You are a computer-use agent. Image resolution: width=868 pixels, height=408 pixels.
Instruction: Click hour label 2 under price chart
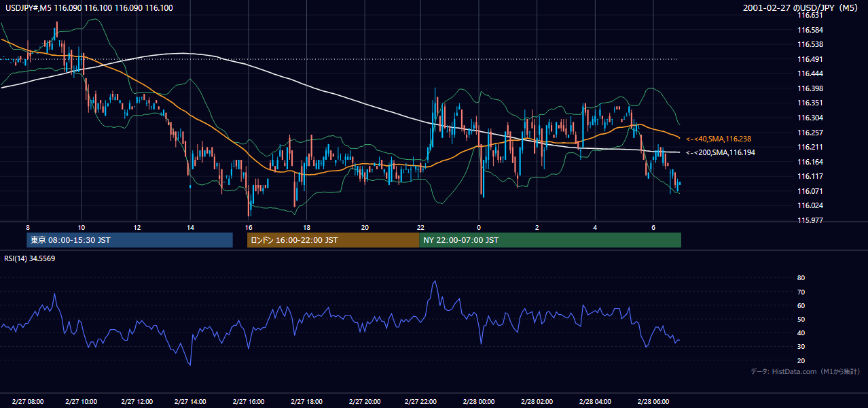coord(537,227)
